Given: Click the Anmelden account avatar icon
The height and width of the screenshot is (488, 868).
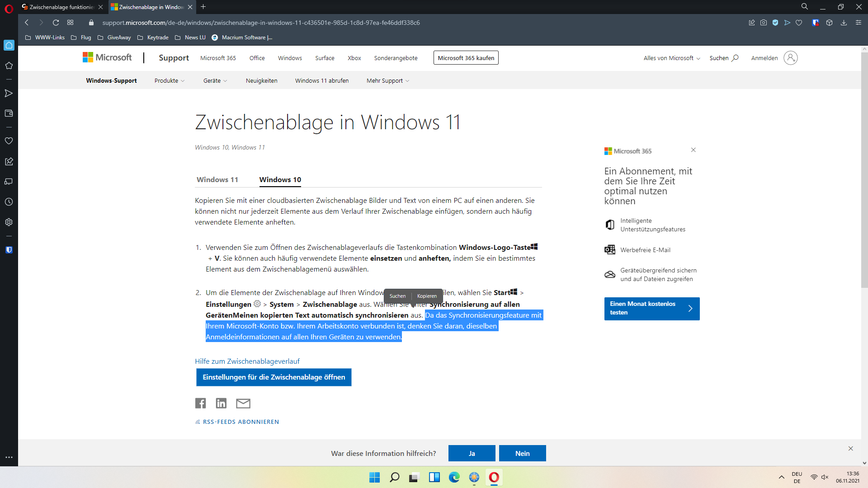Looking at the screenshot, I should (x=790, y=58).
